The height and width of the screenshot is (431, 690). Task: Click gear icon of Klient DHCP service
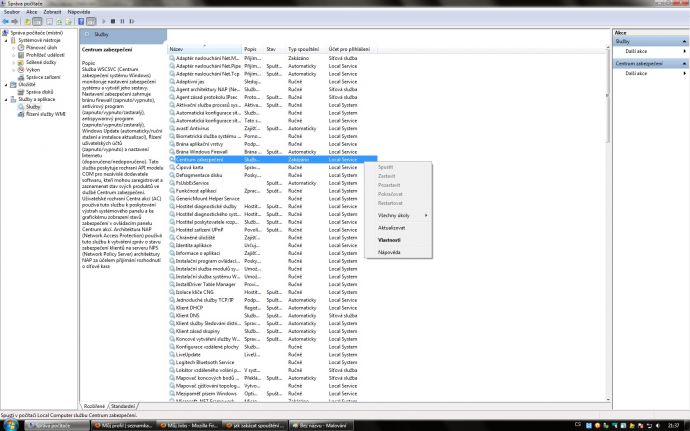(x=172, y=308)
